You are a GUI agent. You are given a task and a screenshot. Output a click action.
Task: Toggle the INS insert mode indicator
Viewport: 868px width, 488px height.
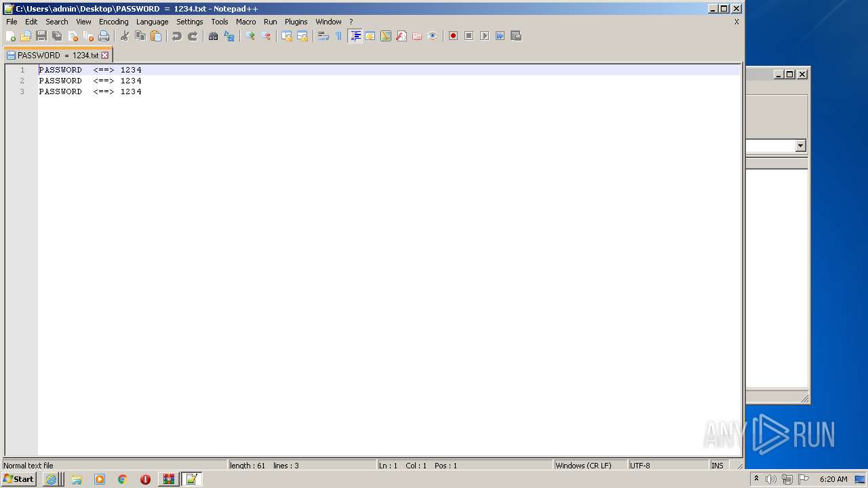[x=717, y=466]
